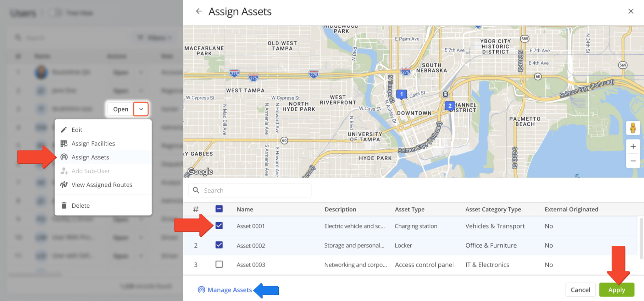Click the Assign Facilities building icon
This screenshot has height=301, width=644.
pyautogui.click(x=64, y=144)
